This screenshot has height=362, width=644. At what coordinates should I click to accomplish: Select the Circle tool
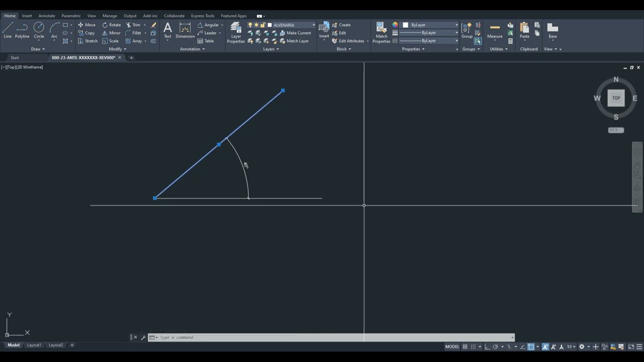tap(39, 30)
